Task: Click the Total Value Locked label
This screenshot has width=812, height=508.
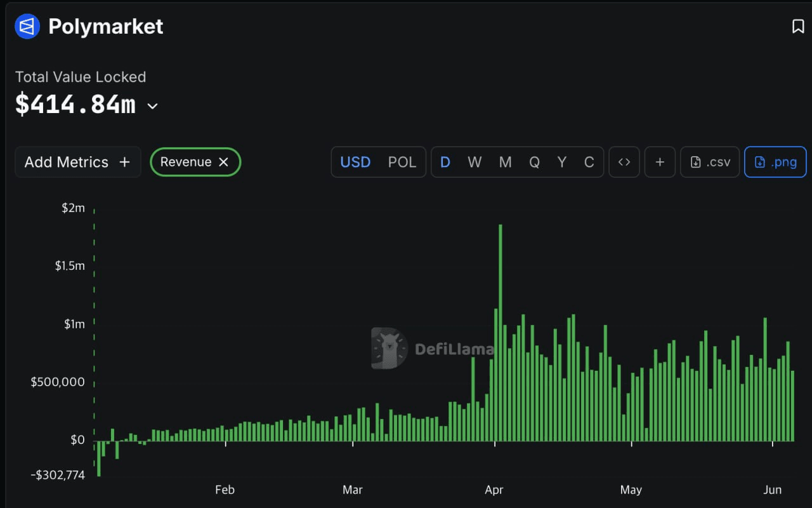Action: tap(81, 77)
